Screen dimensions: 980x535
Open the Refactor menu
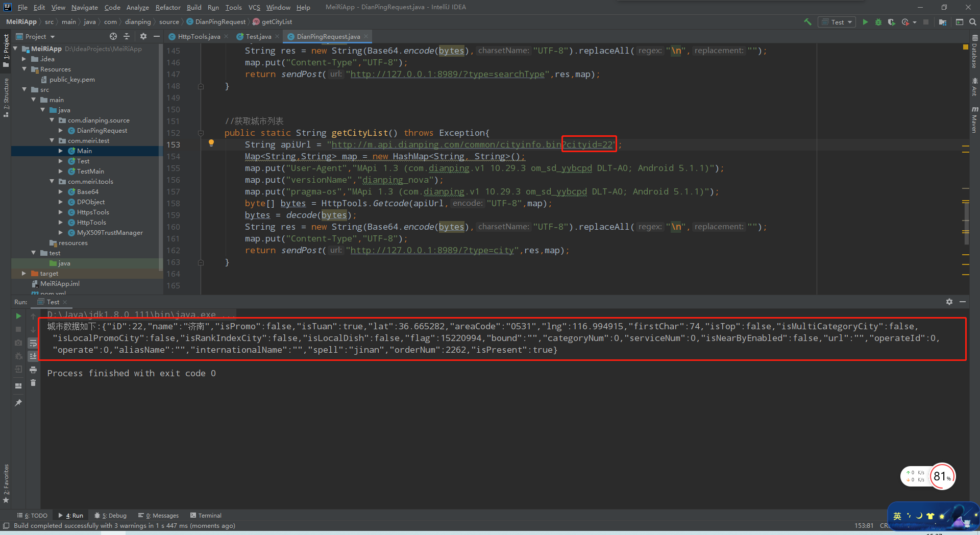pyautogui.click(x=168, y=7)
